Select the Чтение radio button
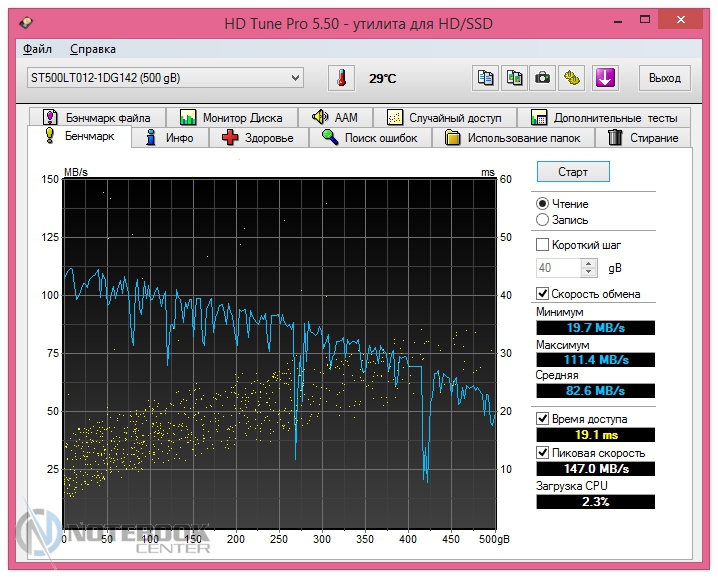The height and width of the screenshot is (580, 718). point(542,204)
